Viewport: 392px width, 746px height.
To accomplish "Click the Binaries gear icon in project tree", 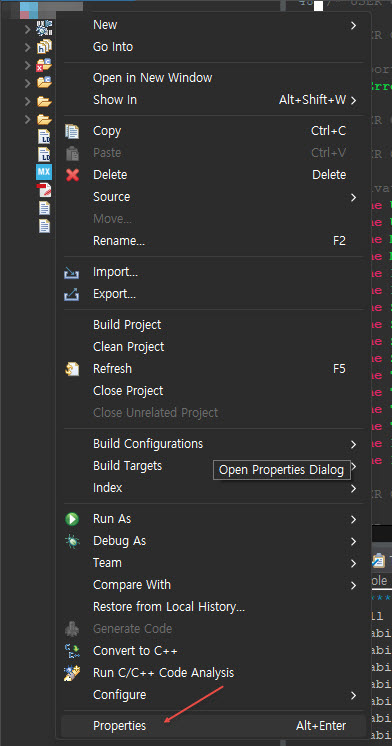I will pyautogui.click(x=44, y=29).
